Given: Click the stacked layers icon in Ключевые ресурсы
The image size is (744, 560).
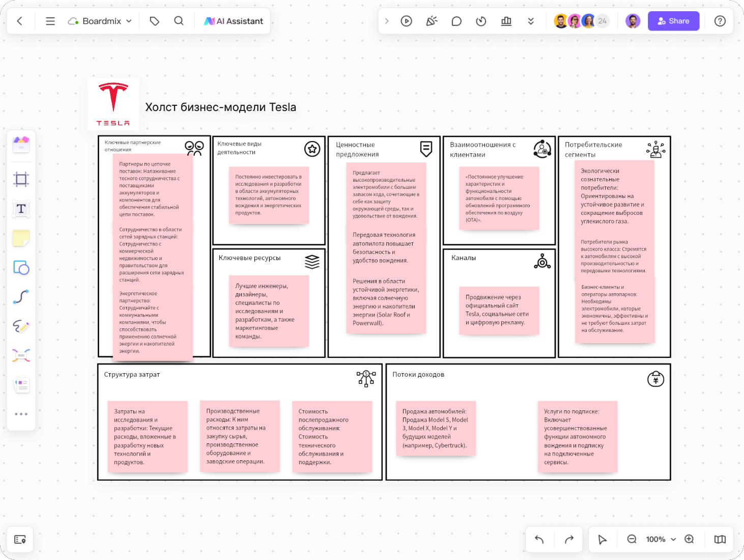Looking at the screenshot, I should (x=312, y=262).
